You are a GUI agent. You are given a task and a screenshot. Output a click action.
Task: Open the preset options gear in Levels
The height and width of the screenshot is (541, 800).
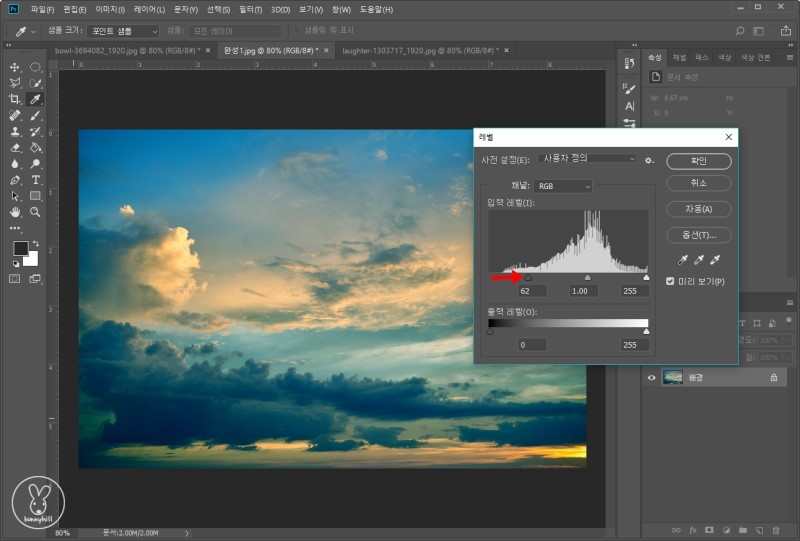click(x=649, y=160)
